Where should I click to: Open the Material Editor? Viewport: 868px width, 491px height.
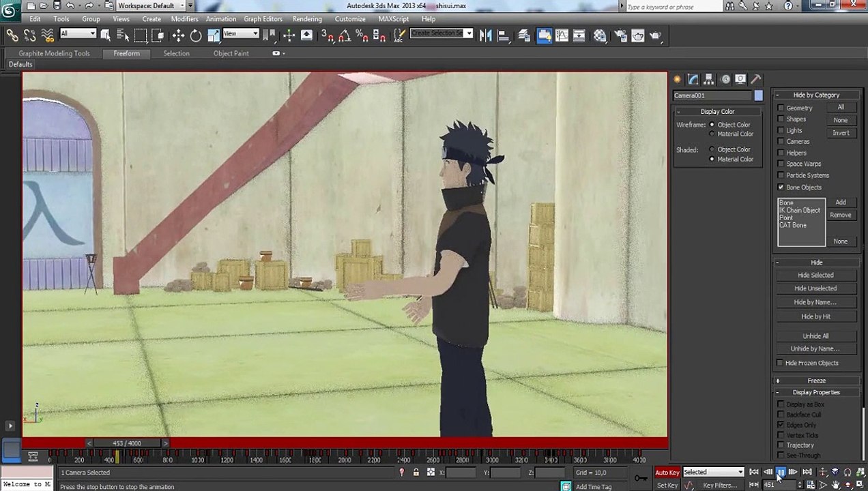[600, 35]
